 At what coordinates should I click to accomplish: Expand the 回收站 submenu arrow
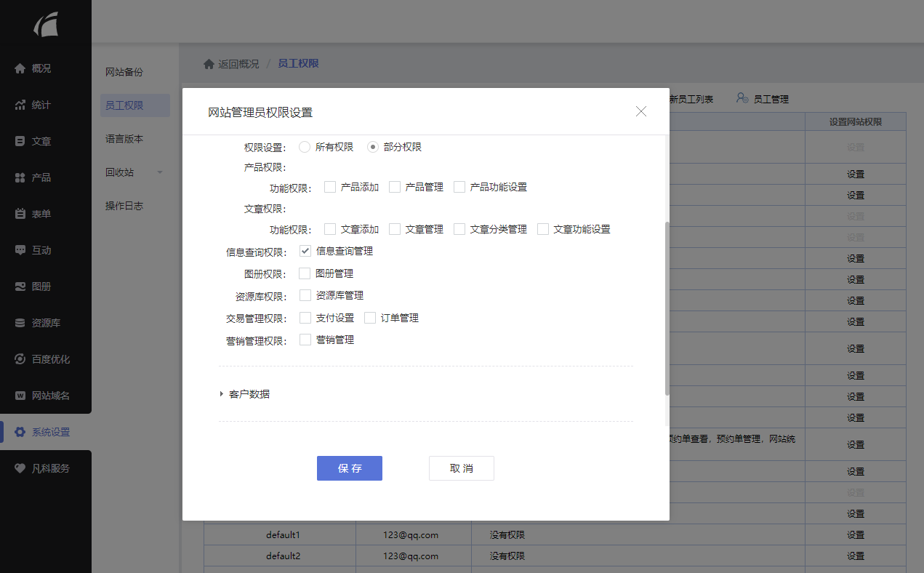(x=160, y=172)
